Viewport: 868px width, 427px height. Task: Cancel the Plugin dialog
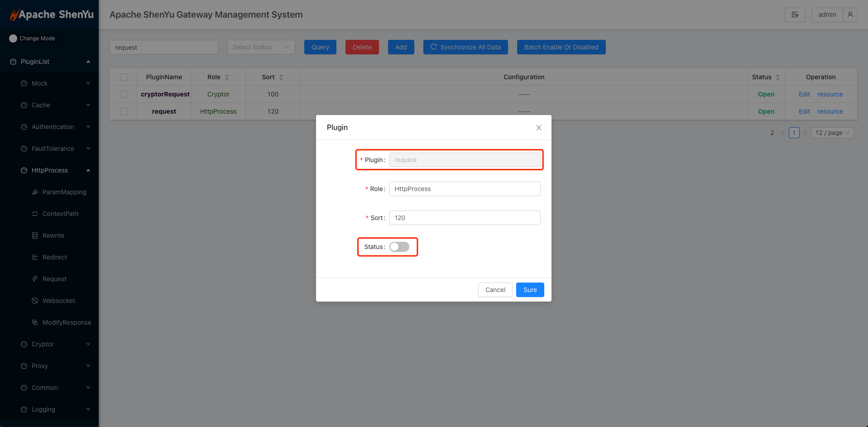point(495,290)
